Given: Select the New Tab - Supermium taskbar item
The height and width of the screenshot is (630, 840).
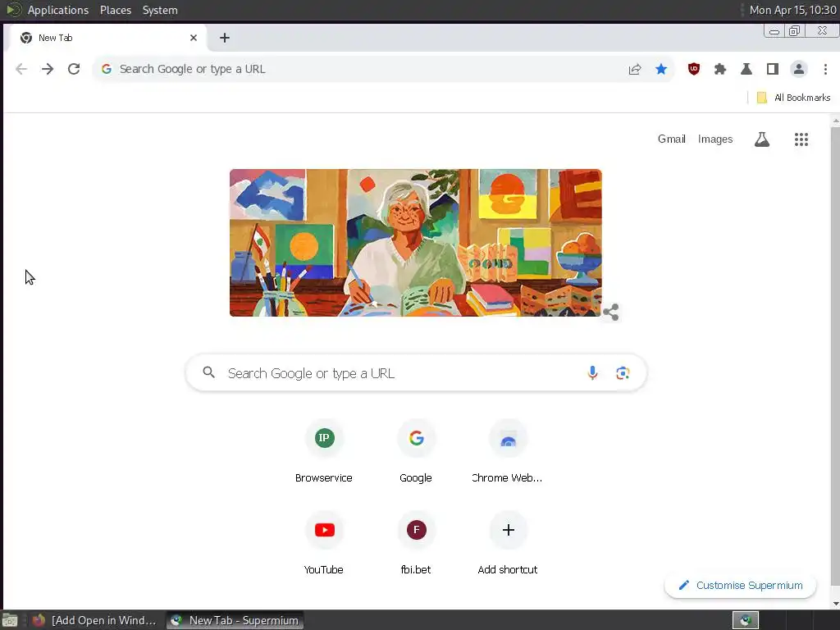Looking at the screenshot, I should 235,620.
